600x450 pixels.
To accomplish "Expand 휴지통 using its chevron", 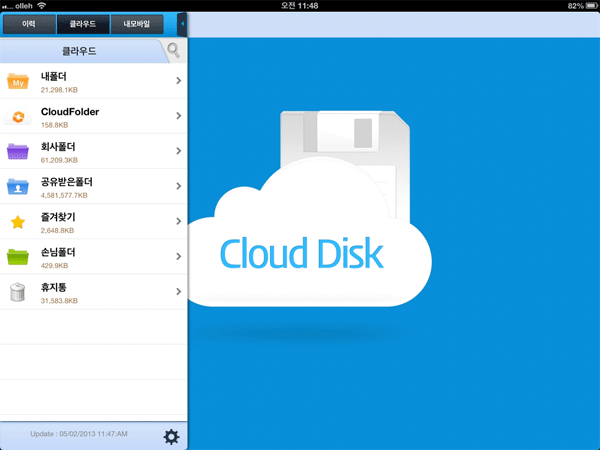I will (178, 292).
